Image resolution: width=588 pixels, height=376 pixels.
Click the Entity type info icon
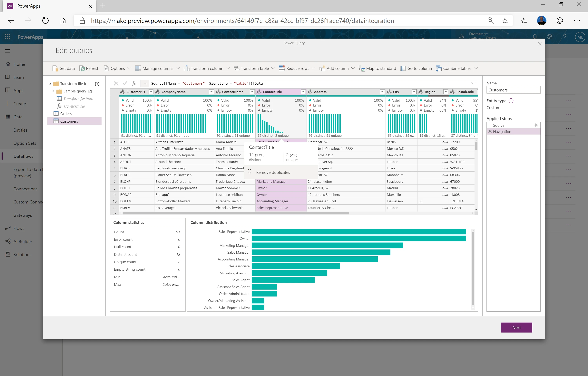coord(511,101)
